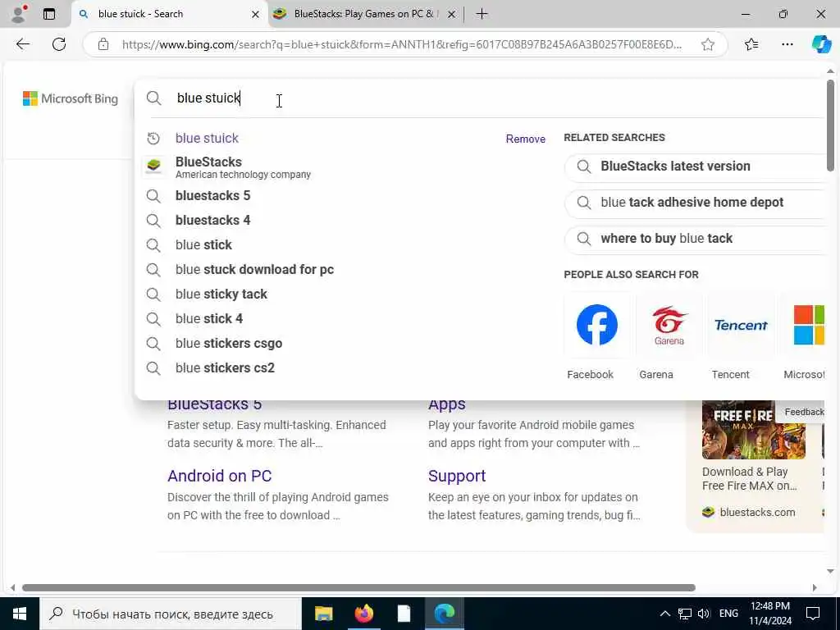Open the network tray icon
The image size is (840, 630).
[684, 614]
